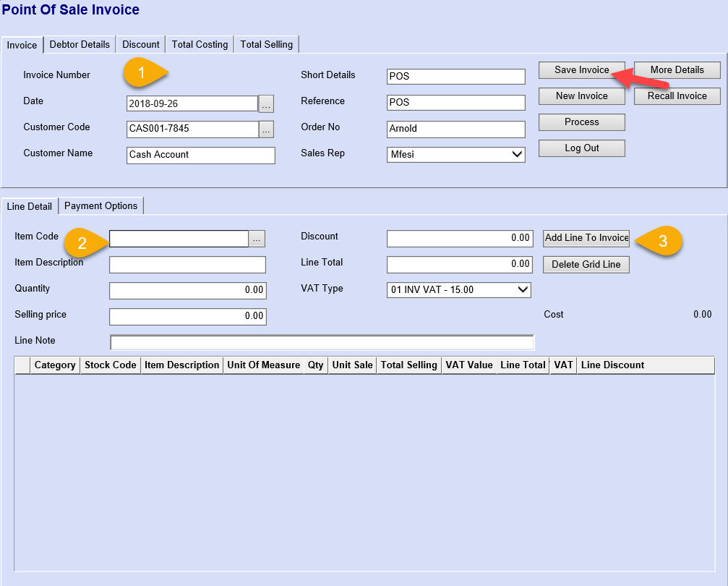The height and width of the screenshot is (586, 728).
Task: Click the Stock Code column header
Action: pos(110,365)
